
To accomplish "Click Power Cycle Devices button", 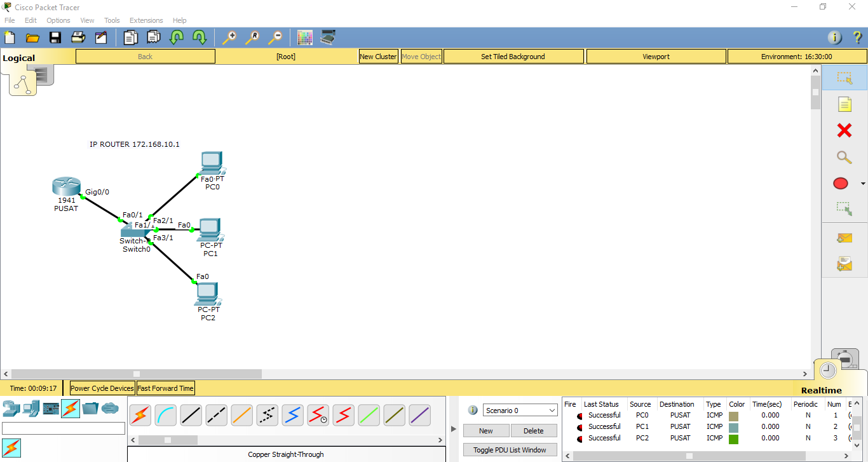I will (x=102, y=388).
